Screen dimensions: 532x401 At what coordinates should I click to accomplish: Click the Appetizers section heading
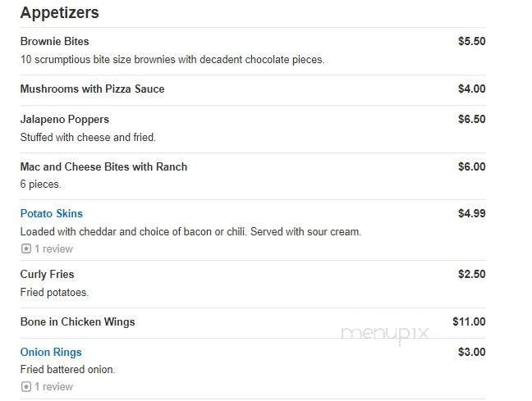click(x=59, y=13)
